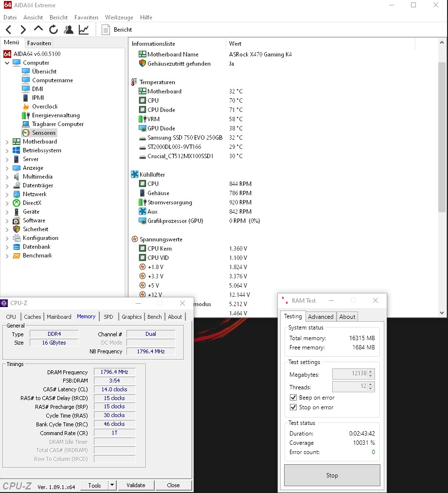Image resolution: width=448 pixels, height=493 pixels.
Task: Expand the Netzwerk tree node
Action: [7, 194]
